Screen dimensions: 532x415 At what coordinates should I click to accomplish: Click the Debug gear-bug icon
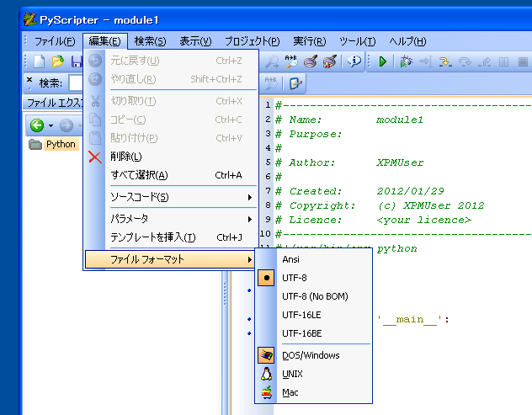(x=406, y=61)
